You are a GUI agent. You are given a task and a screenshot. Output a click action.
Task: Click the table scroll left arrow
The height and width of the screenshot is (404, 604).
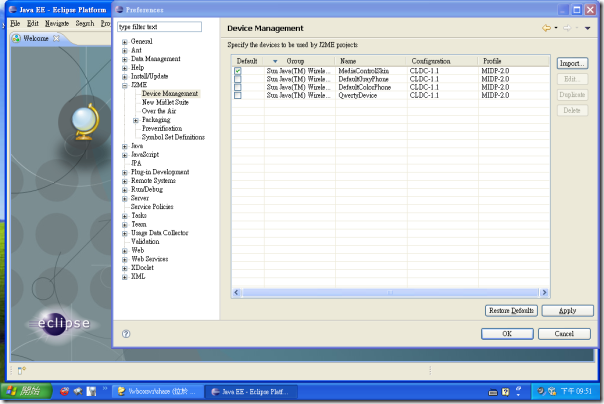coord(237,293)
